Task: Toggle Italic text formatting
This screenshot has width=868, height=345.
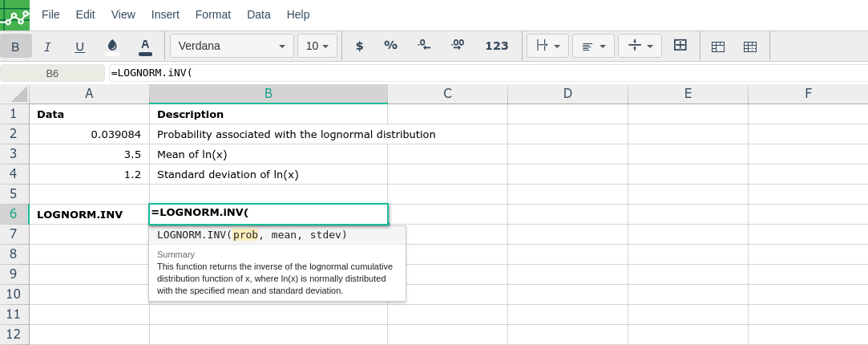Action: pyautogui.click(x=47, y=47)
